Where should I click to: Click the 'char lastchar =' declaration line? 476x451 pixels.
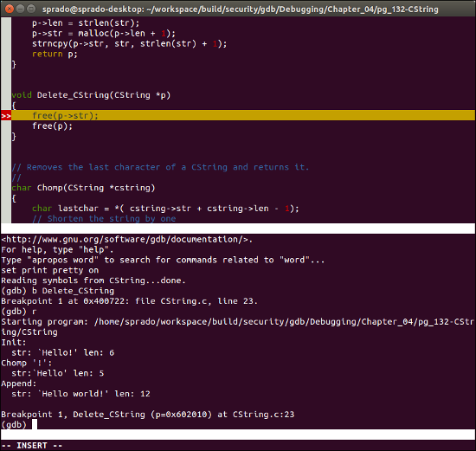pyautogui.click(x=165, y=209)
